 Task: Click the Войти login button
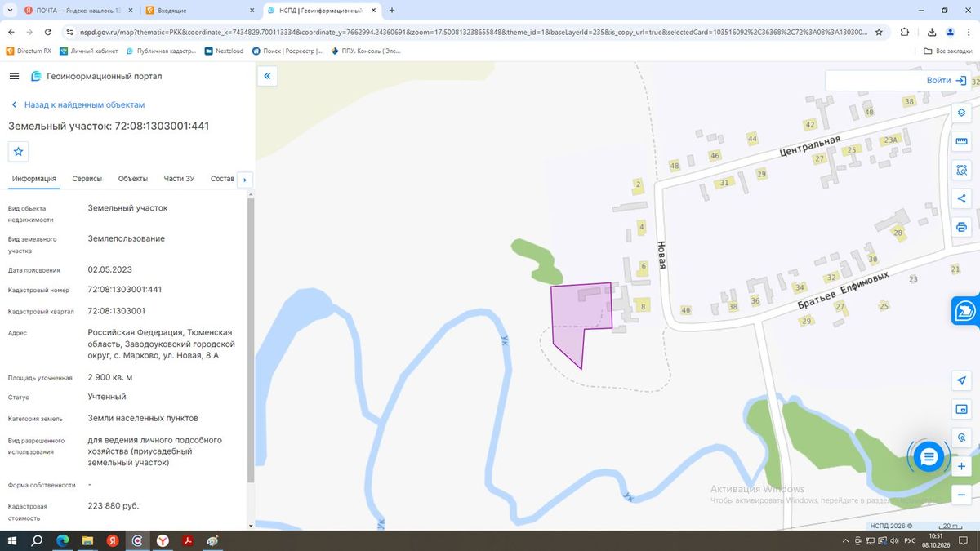coord(947,81)
